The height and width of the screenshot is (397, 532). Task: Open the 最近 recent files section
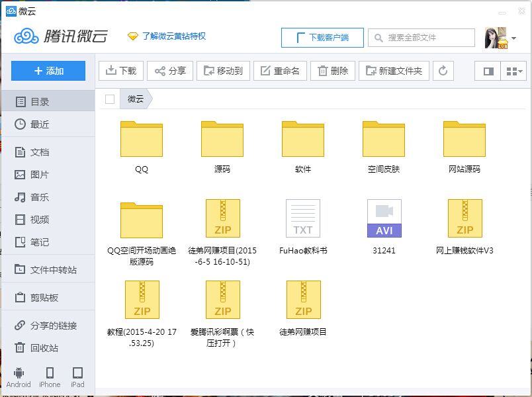pyautogui.click(x=48, y=124)
